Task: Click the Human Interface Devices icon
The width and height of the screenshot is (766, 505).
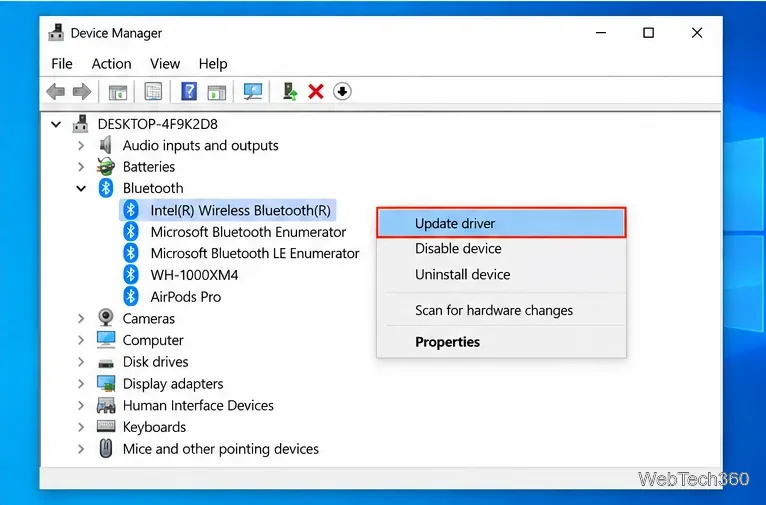Action: click(x=106, y=405)
